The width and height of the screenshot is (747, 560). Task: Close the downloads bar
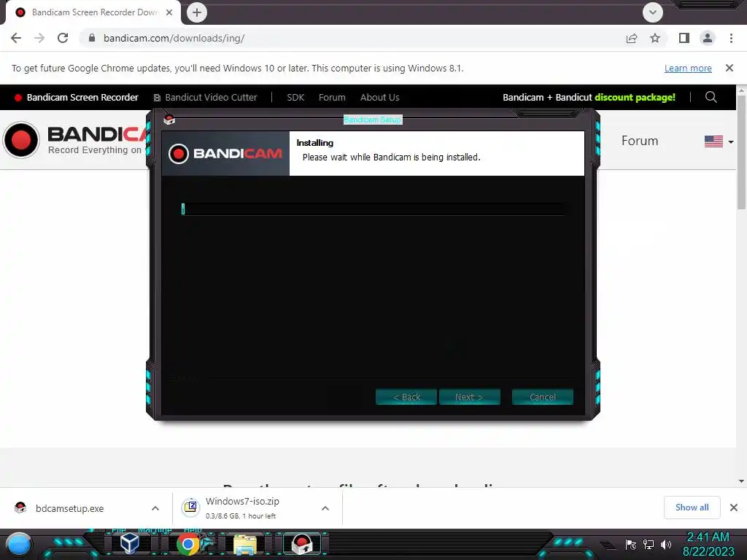coord(734,507)
